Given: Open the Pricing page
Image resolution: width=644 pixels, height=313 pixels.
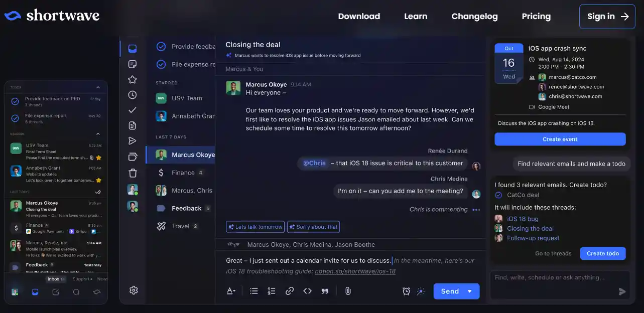Looking at the screenshot, I should pos(536,16).
